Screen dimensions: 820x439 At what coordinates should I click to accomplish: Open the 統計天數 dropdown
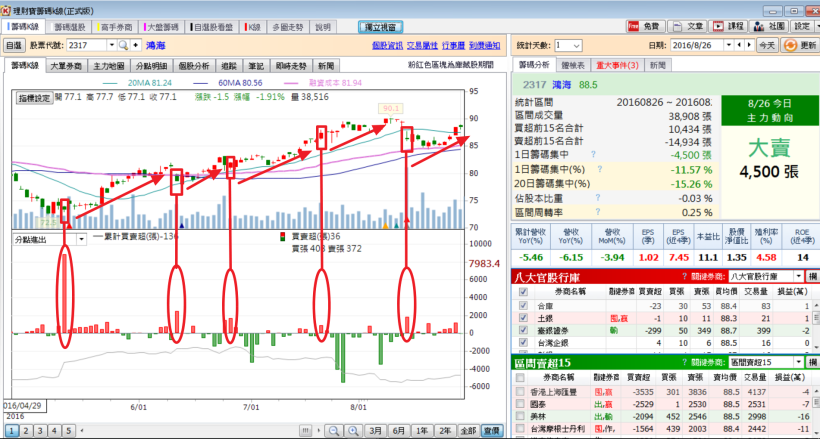[x=576, y=46]
